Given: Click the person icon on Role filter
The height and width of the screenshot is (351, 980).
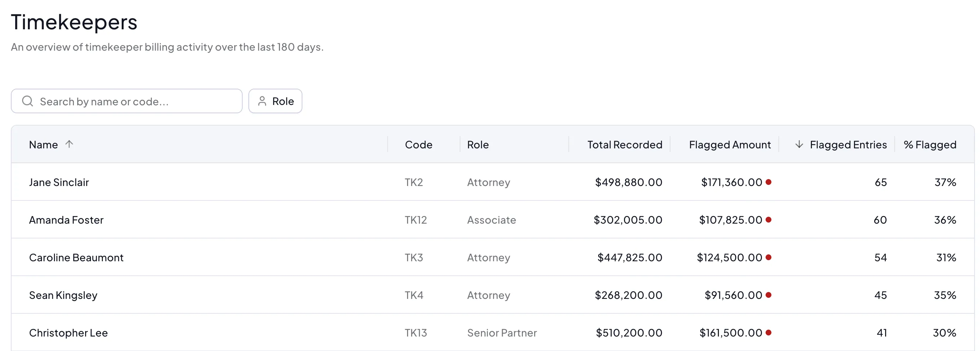Looking at the screenshot, I should (x=262, y=101).
